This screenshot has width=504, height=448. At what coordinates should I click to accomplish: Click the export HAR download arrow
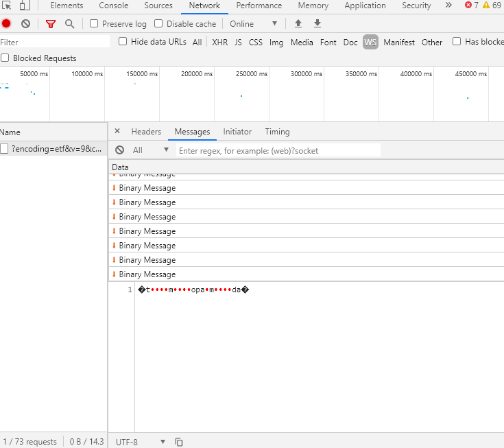click(x=317, y=23)
